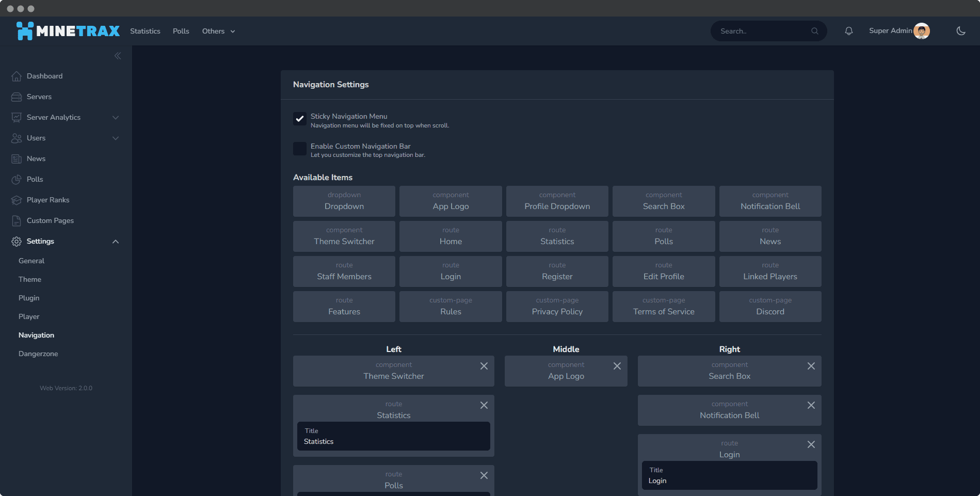Screen dimensions: 980x496
Task: Open Plugin settings page
Action: point(29,298)
